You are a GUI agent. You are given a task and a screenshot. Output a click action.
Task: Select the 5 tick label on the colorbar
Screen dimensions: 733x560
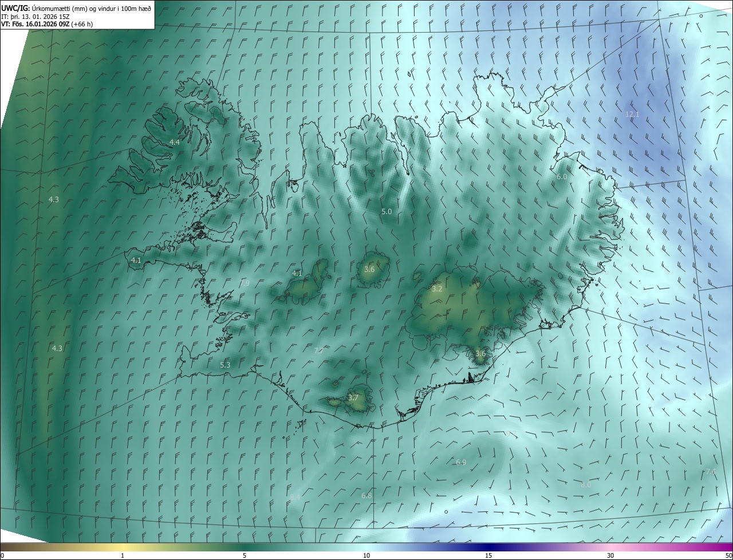(x=245, y=555)
